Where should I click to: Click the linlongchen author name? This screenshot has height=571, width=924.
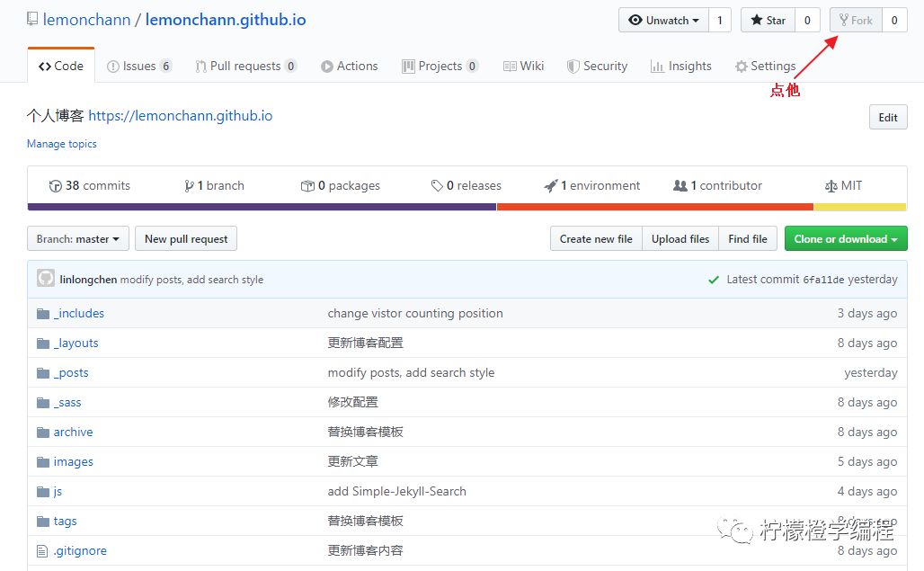click(x=88, y=280)
